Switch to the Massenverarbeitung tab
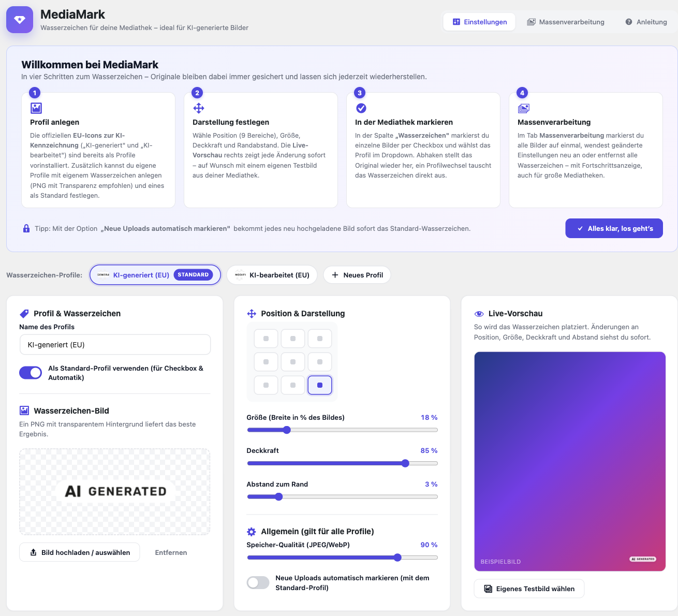Image resolution: width=678 pixels, height=616 pixels. (x=566, y=22)
